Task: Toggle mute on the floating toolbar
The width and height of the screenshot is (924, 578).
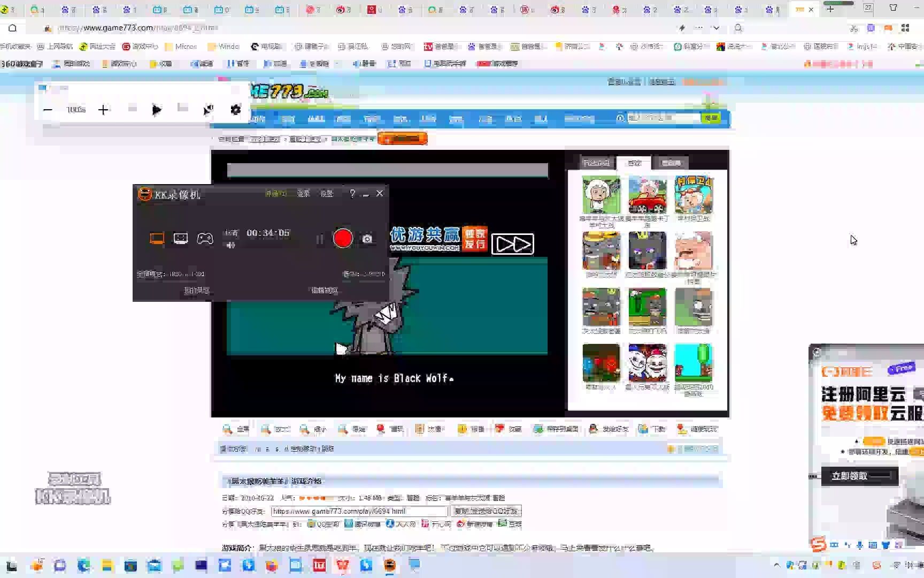Action: coord(209,110)
